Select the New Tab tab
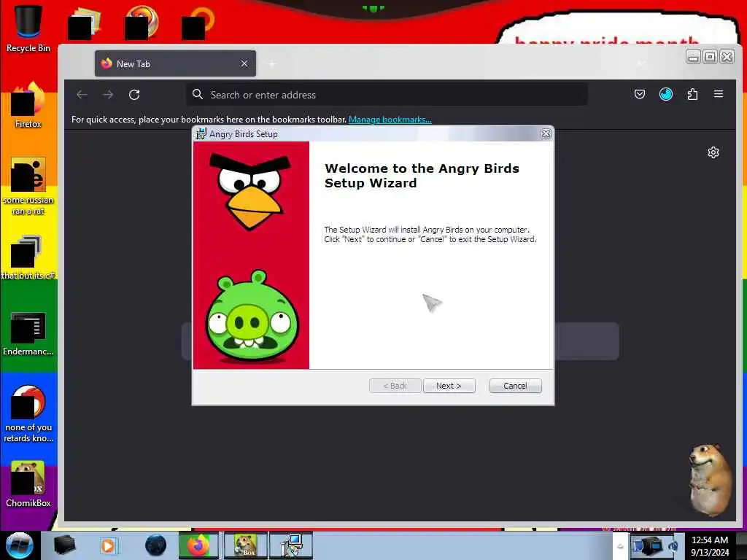Viewport: 747px width, 560px height. pos(175,64)
